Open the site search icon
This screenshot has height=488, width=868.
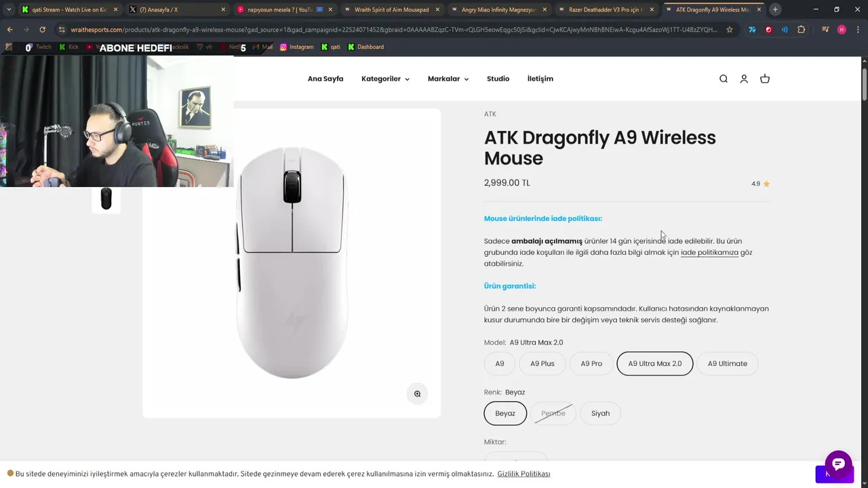724,79
